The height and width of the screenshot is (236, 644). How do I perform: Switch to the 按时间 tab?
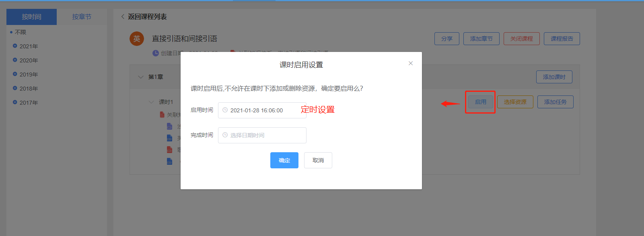(31, 17)
